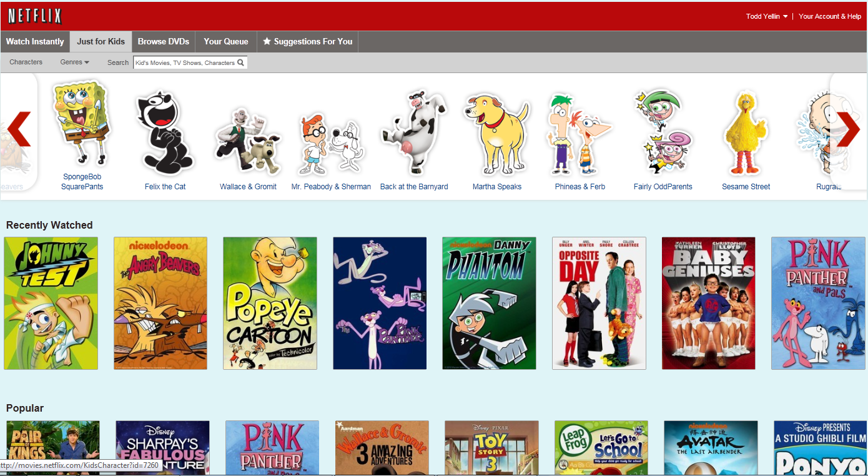Open the Genres dropdown menu
The height and width of the screenshot is (476, 868).
coord(74,62)
